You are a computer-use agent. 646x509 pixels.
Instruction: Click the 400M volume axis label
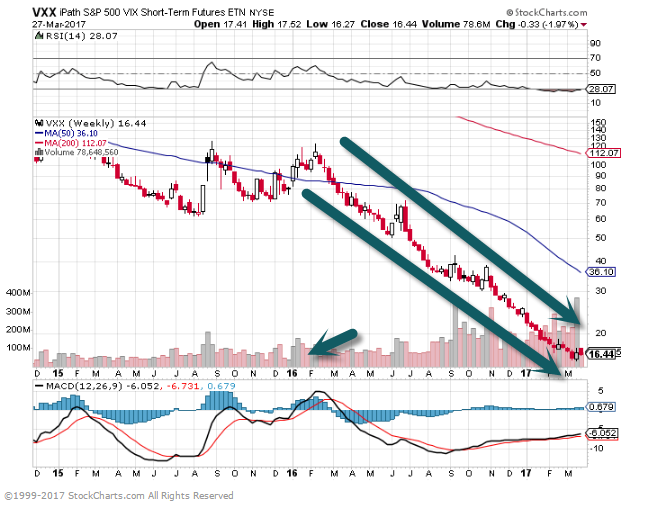click(x=19, y=293)
